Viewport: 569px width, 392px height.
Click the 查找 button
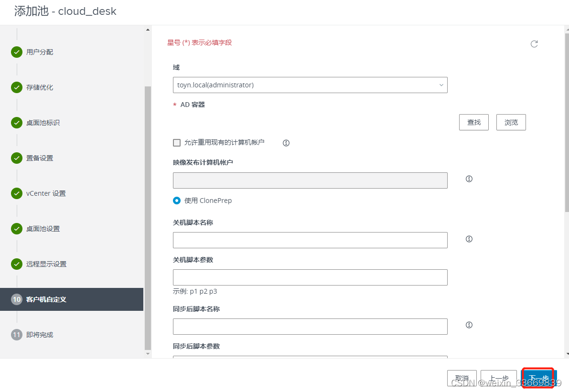pyautogui.click(x=474, y=122)
